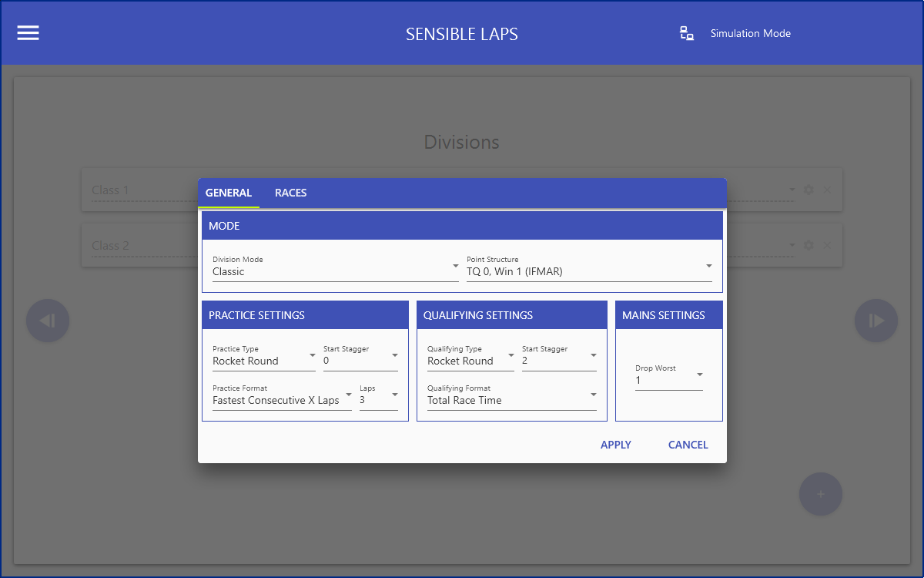Open settings gear for Class 2
The width and height of the screenshot is (924, 578).
point(808,245)
